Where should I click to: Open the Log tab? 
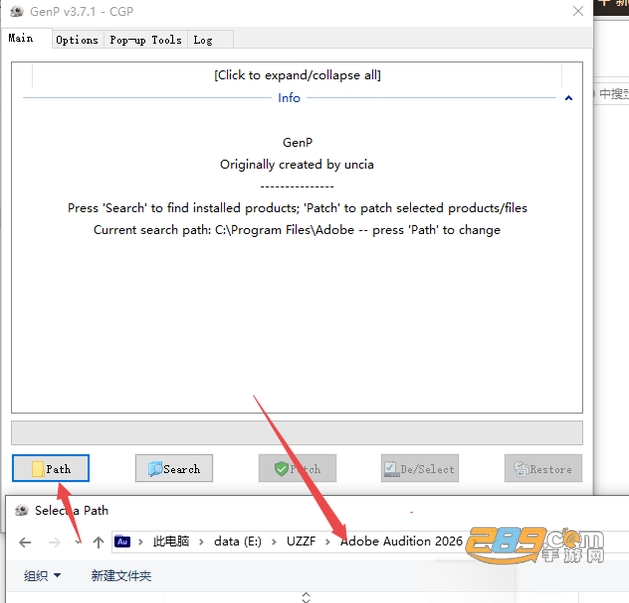coord(210,40)
